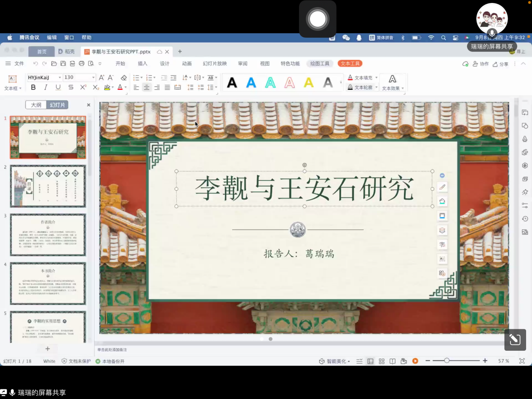Viewport: 532px width, 399px height.
Task: Toggle bold formatting in the ribbon
Action: [33, 87]
